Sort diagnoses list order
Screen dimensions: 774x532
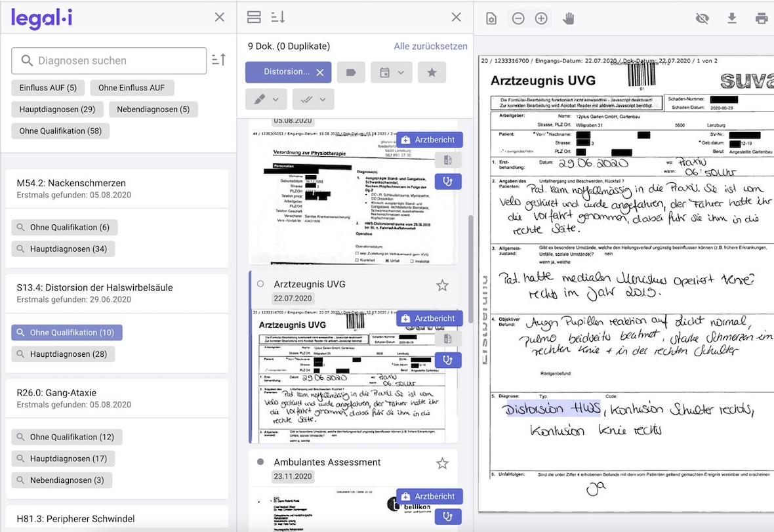(218, 60)
